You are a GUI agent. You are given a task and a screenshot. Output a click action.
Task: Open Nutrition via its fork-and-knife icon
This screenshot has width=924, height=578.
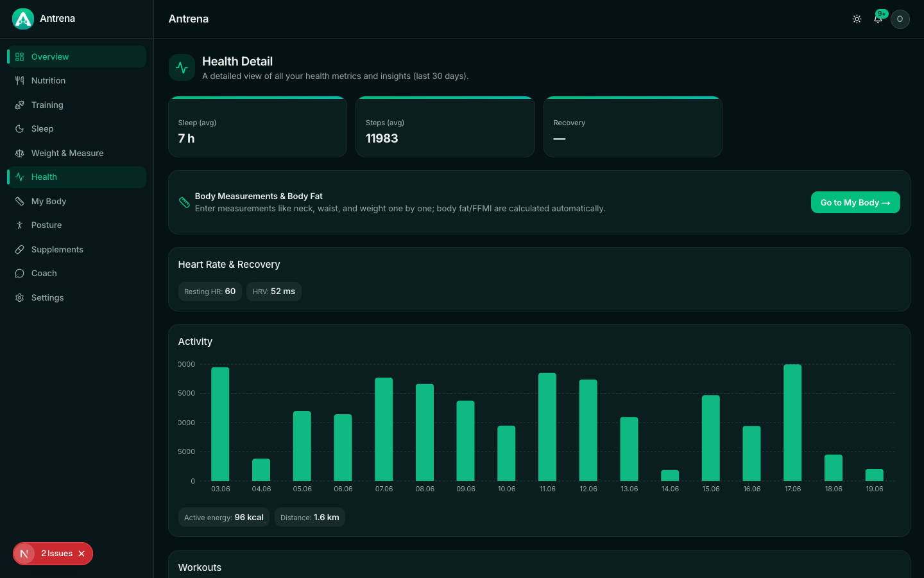[20, 81]
